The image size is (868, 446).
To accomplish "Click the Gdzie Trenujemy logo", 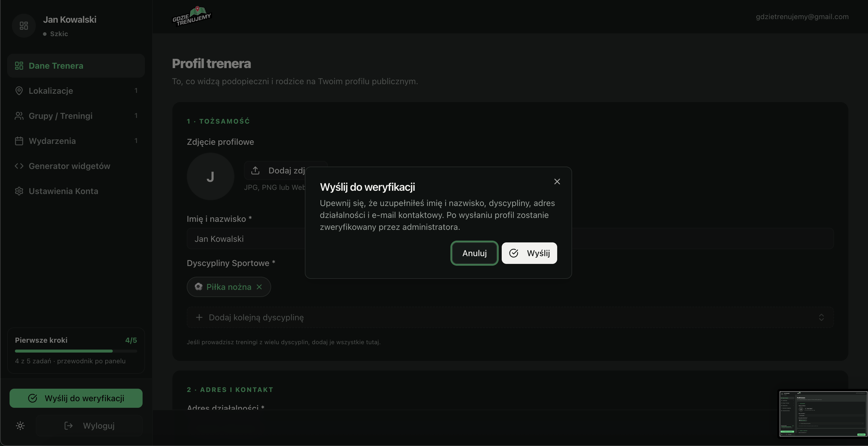I will (192, 16).
